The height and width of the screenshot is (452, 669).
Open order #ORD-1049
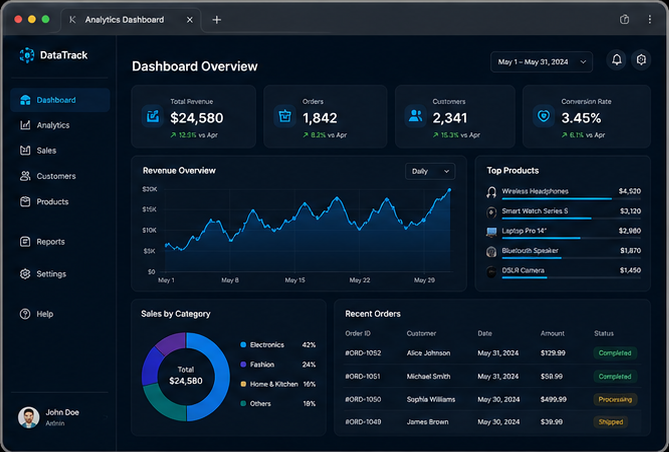(x=363, y=422)
